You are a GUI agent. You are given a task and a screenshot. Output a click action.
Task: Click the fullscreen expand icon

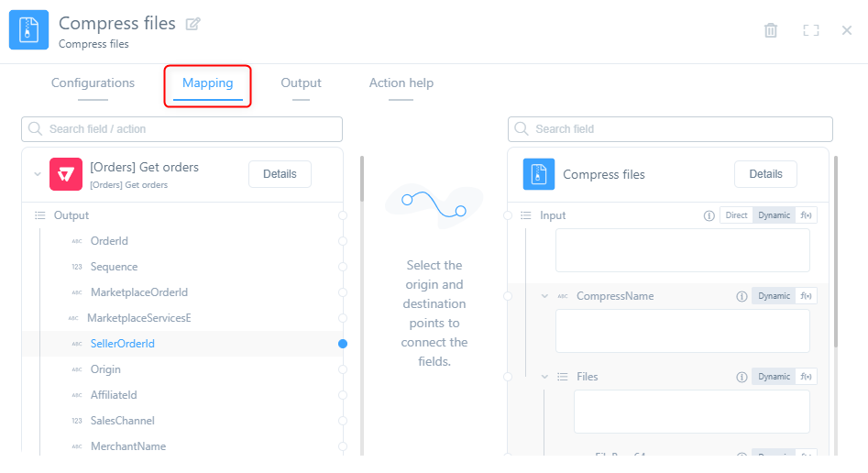810,30
